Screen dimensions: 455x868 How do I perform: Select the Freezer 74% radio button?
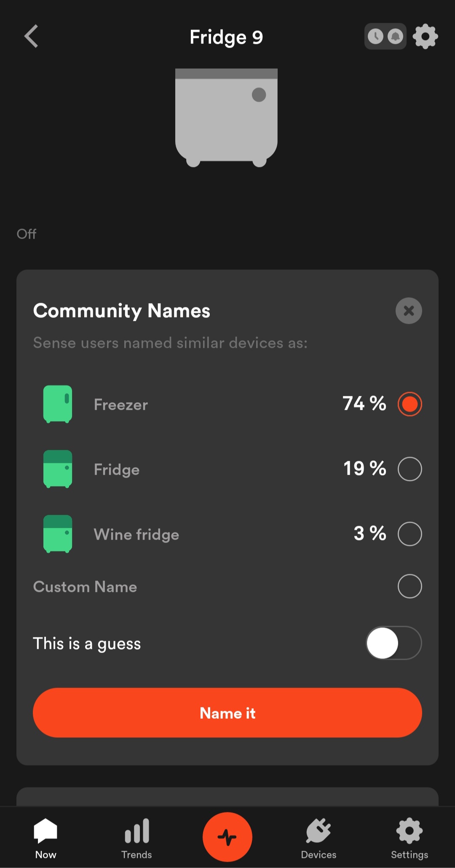coord(409,404)
